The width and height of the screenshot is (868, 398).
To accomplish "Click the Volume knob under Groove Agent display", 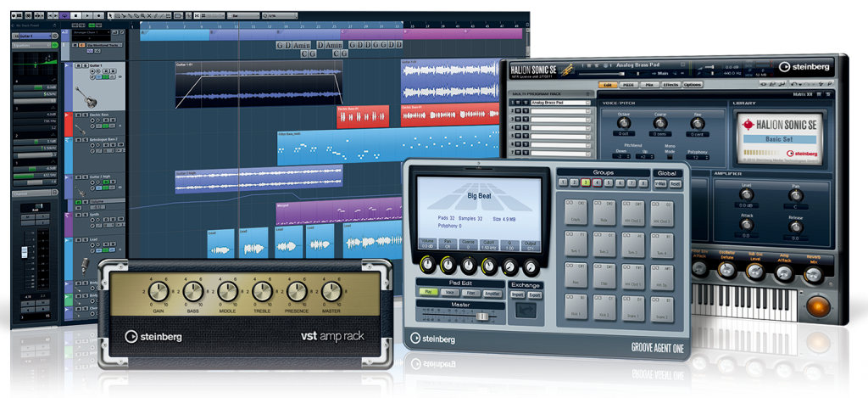I will 427,265.
